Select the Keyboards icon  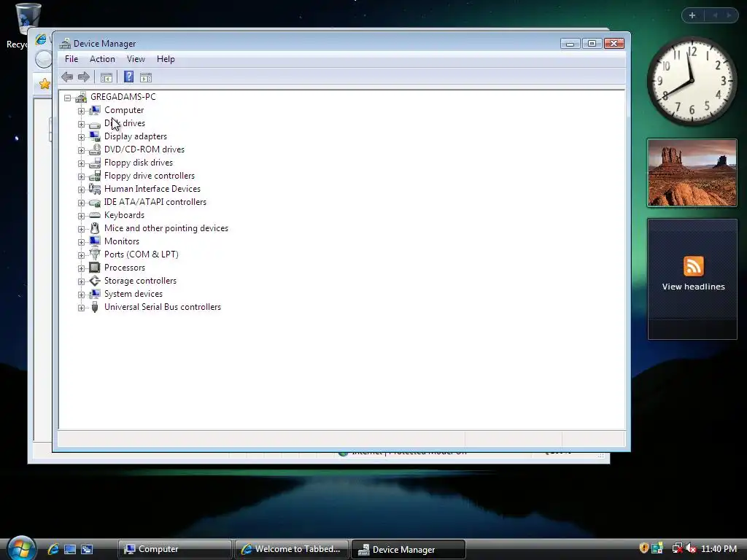(95, 215)
